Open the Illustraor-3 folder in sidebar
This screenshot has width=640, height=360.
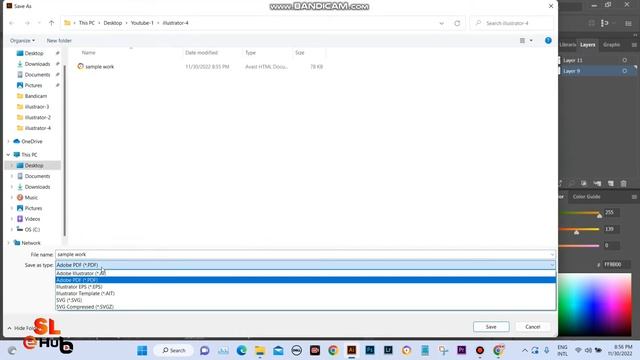point(37,107)
